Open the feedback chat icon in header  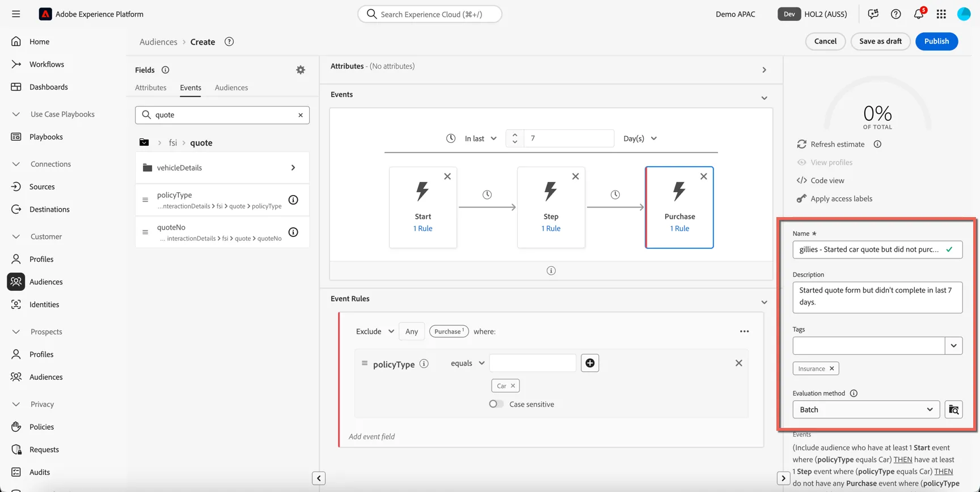[x=873, y=14]
